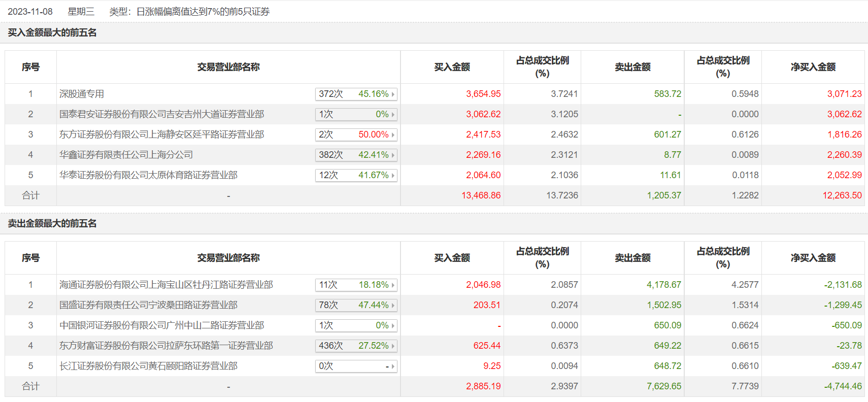Click 买入金额 header in buy table
This screenshot has width=868, height=402.
pos(452,67)
